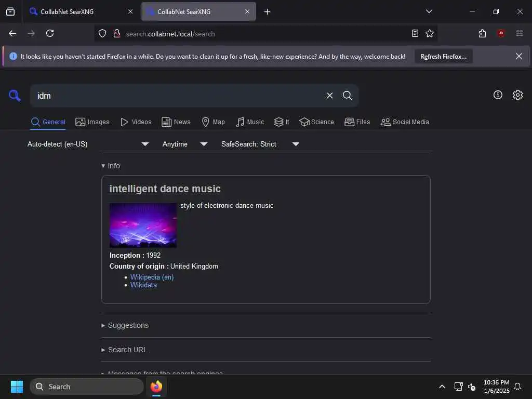Select the Images search category

[92, 122]
